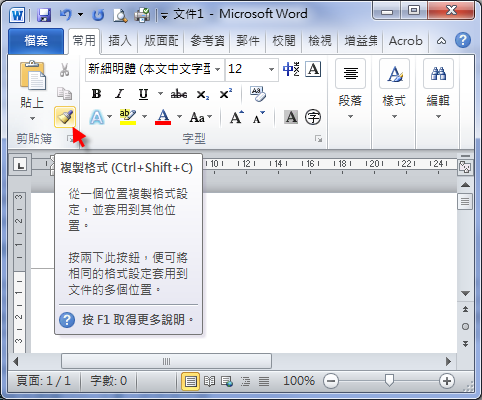Switch to the Review tab
The image size is (482, 400).
click(284, 41)
